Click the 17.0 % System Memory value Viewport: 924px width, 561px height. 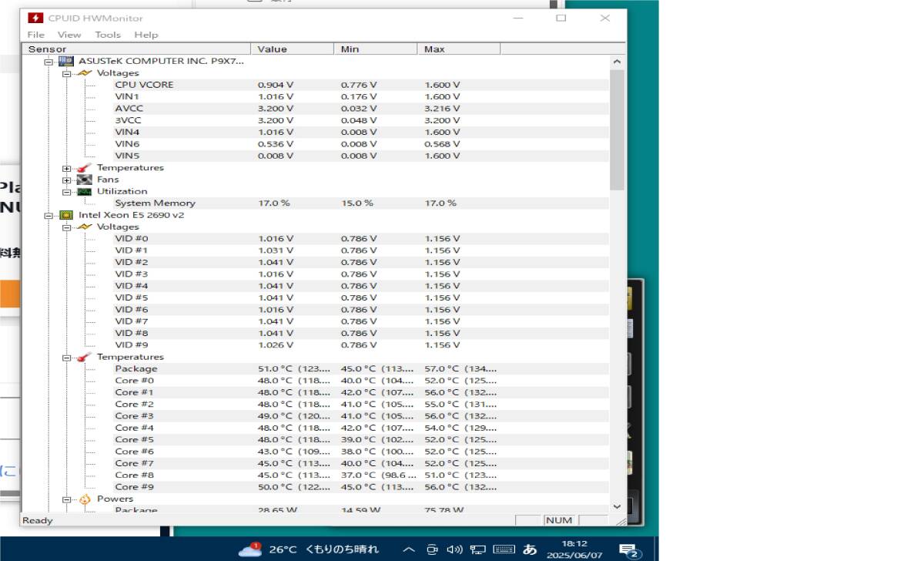273,203
